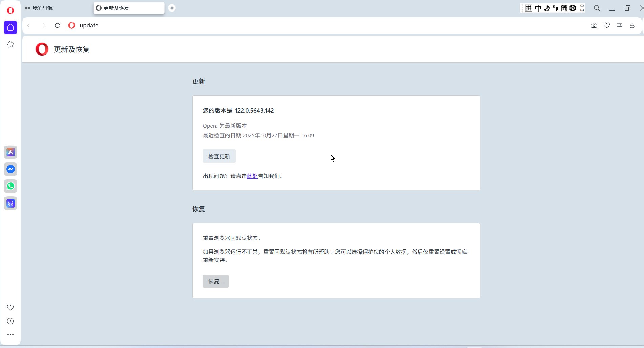Open the Opera profile icon

coord(632,25)
